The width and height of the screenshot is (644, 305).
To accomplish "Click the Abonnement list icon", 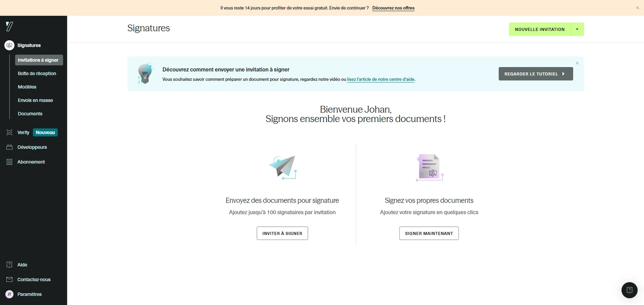I will (9, 162).
